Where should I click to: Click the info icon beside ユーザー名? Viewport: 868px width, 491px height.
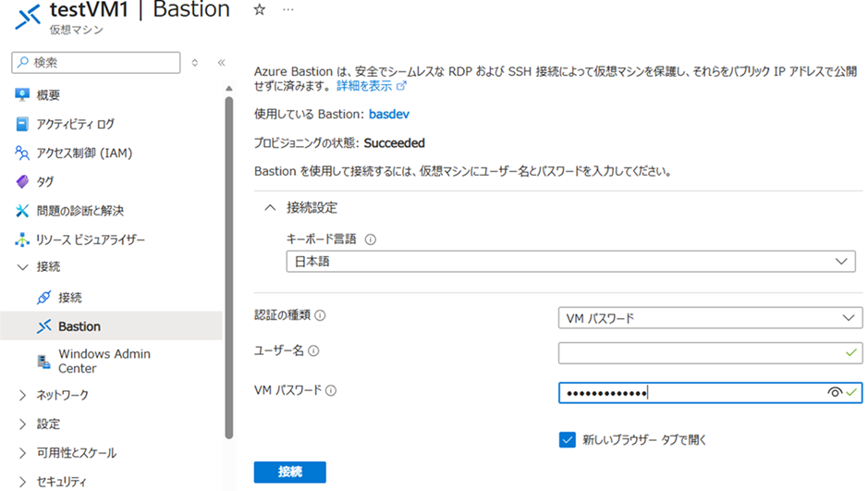(x=313, y=351)
